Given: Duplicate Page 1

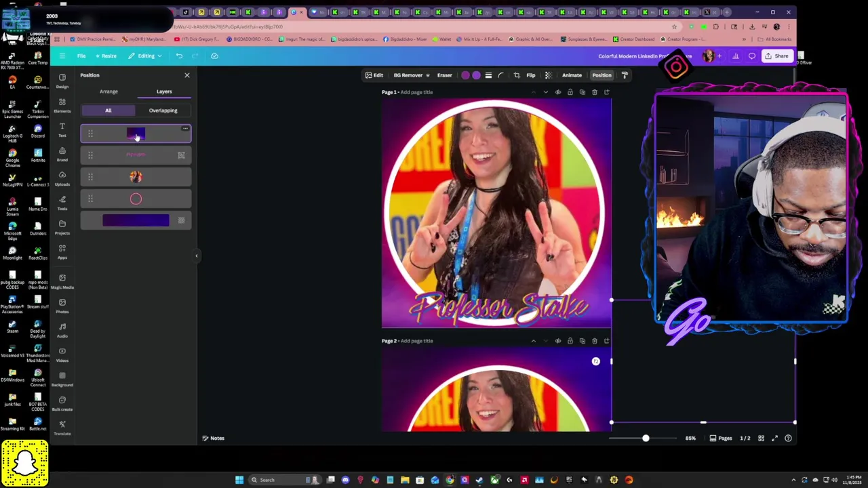Looking at the screenshot, I should pyautogui.click(x=583, y=92).
